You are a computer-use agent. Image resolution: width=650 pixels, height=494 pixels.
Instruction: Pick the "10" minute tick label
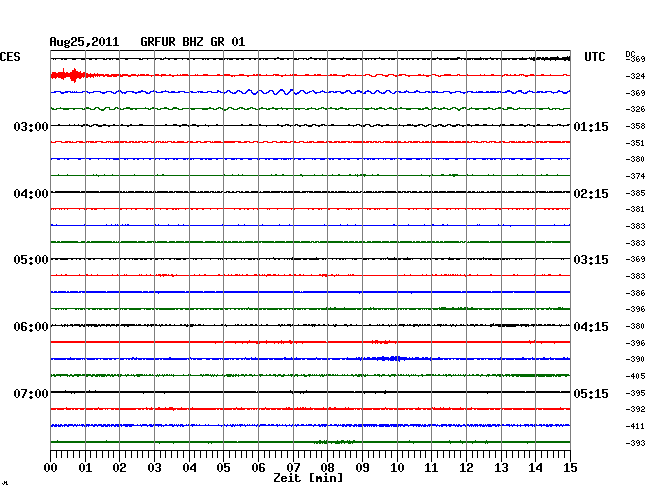click(397, 468)
